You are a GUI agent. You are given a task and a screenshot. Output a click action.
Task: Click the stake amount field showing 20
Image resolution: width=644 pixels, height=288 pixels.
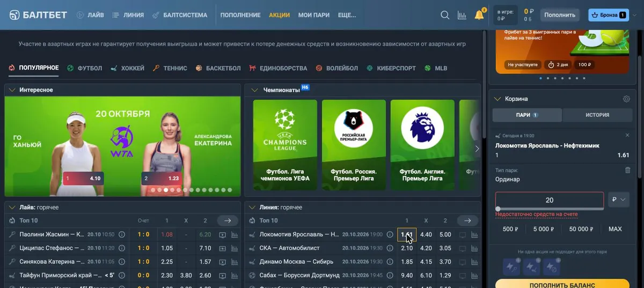point(550,200)
